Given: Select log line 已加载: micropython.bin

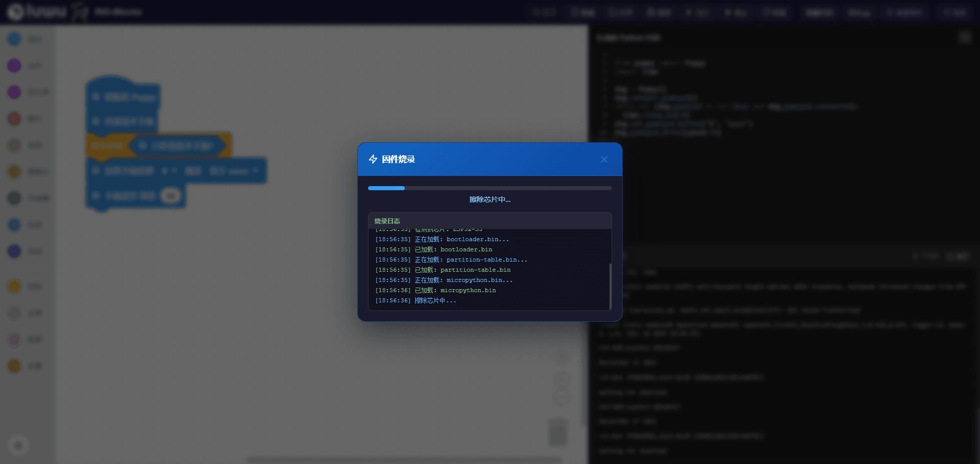Looking at the screenshot, I should (435, 290).
